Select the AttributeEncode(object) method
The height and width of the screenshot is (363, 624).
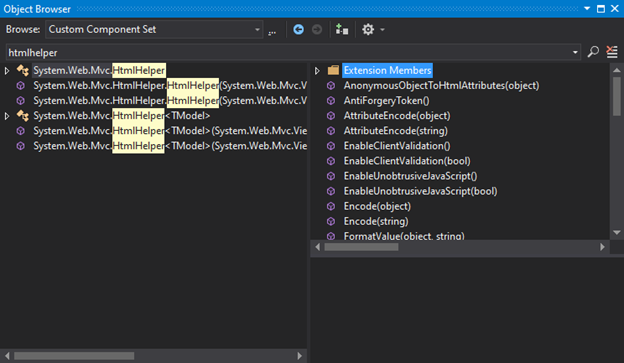397,116
